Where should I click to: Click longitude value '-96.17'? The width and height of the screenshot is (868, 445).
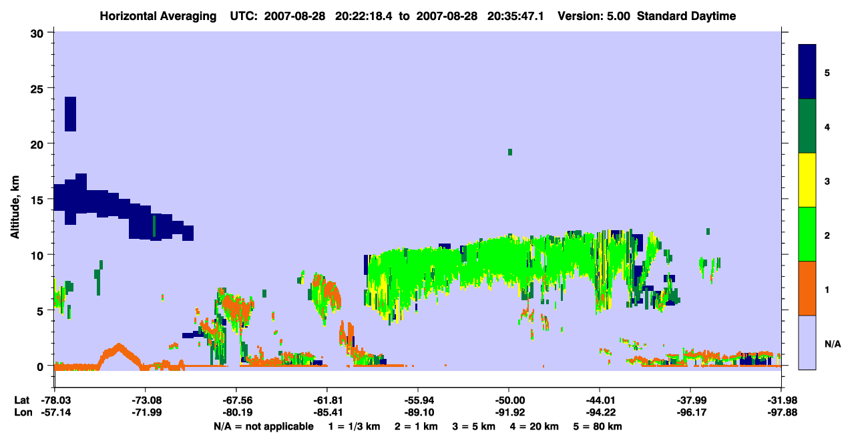[x=690, y=412]
